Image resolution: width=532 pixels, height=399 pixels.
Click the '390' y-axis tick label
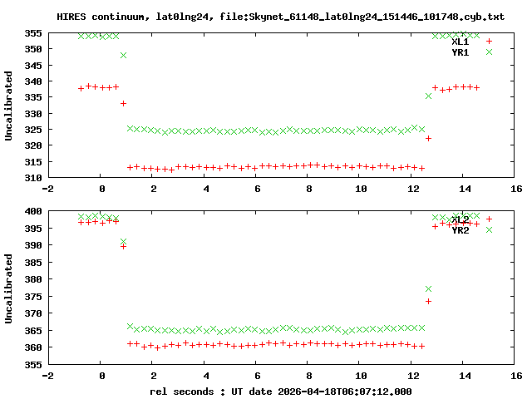pyautogui.click(x=33, y=245)
